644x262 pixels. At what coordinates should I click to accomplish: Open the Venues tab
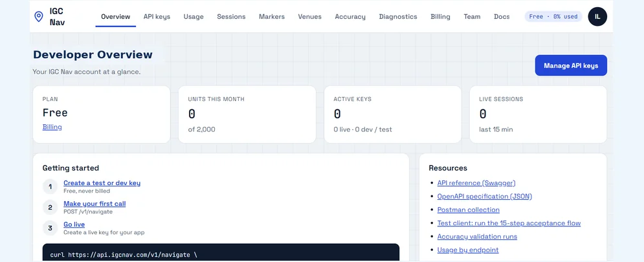tap(309, 17)
